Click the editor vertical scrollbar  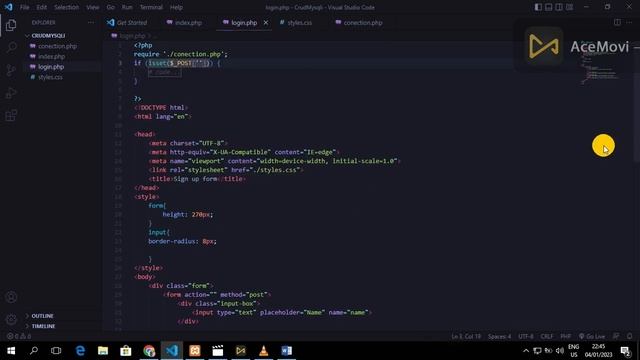tap(636, 102)
